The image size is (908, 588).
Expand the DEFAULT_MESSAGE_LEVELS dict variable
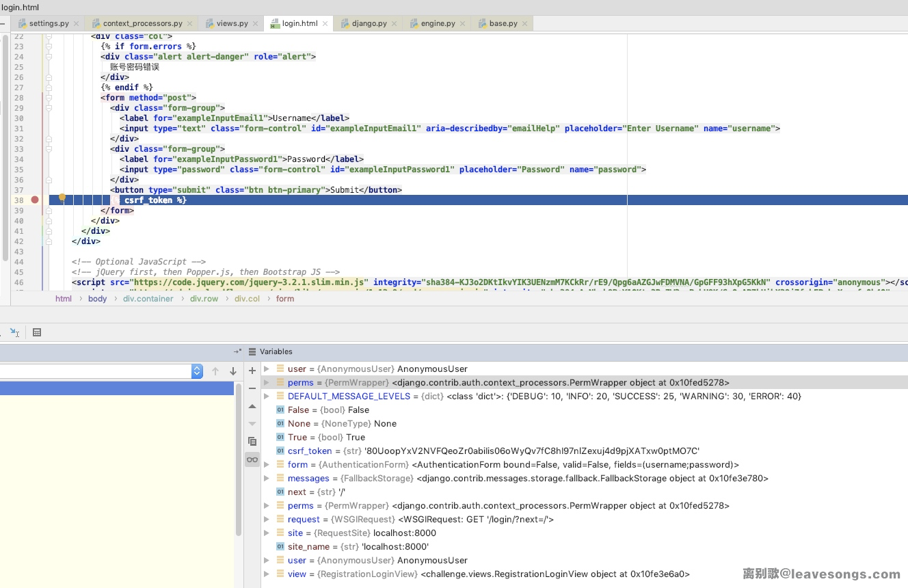click(267, 397)
